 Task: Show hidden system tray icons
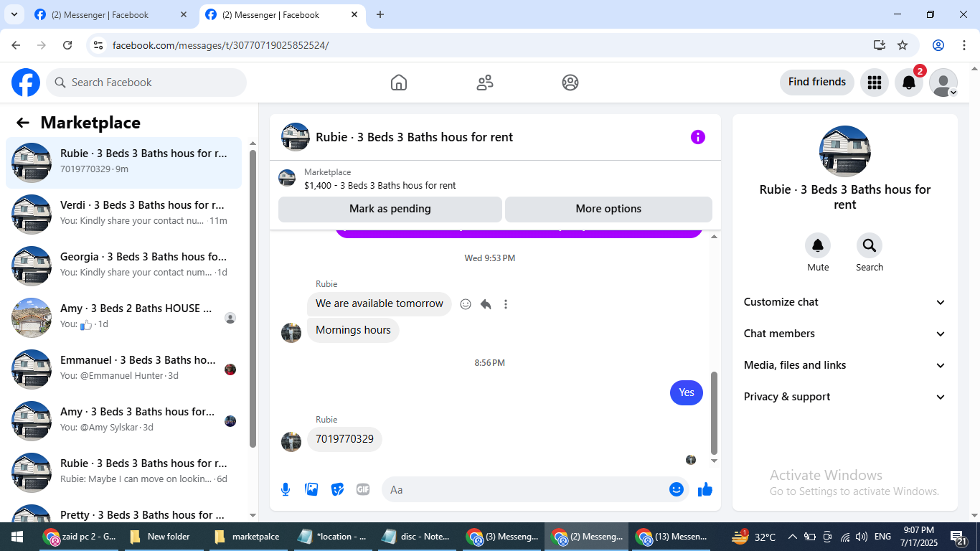pos(793,537)
